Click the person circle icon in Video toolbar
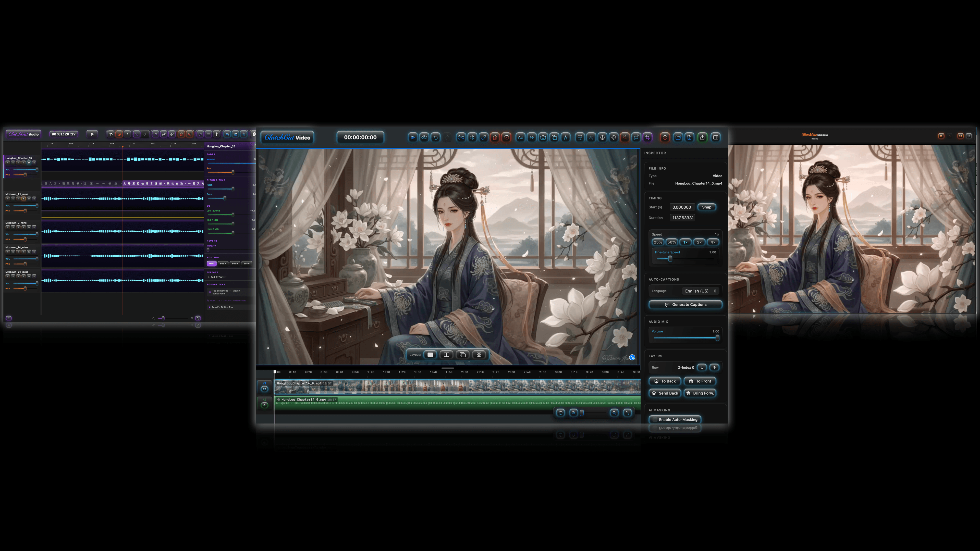The width and height of the screenshot is (980, 551). point(602,137)
